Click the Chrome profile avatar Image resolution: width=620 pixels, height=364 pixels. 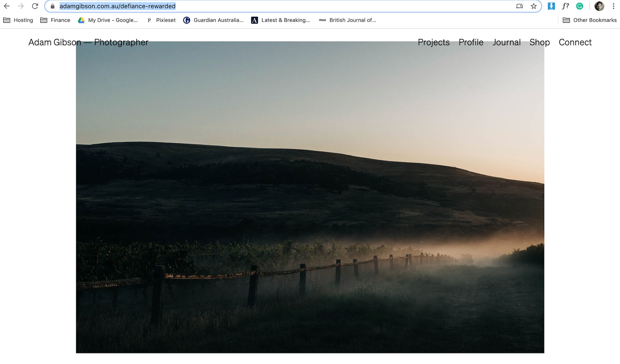[x=599, y=6]
